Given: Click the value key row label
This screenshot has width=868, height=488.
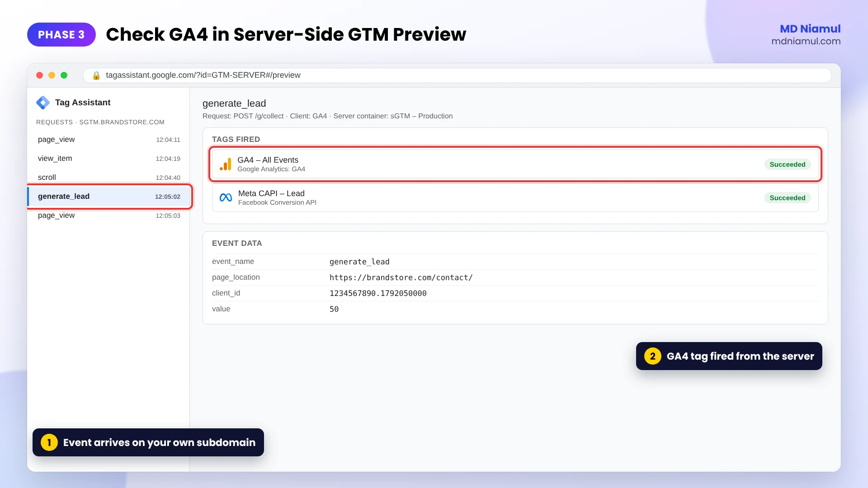Looking at the screenshot, I should coord(221,309).
